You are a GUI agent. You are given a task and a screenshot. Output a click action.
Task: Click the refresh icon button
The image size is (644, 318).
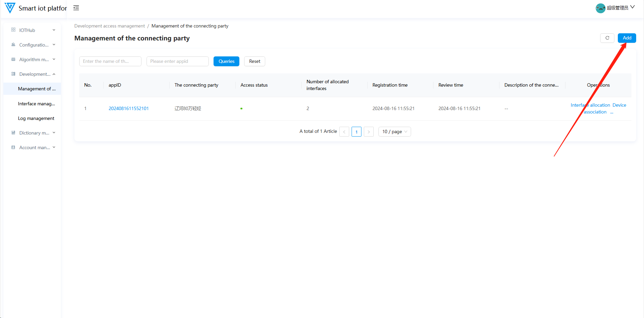click(x=607, y=38)
